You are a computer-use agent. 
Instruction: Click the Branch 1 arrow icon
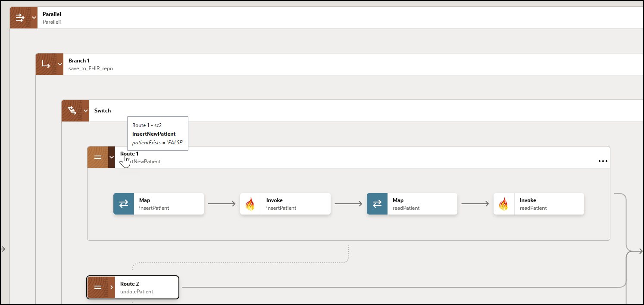pos(46,64)
